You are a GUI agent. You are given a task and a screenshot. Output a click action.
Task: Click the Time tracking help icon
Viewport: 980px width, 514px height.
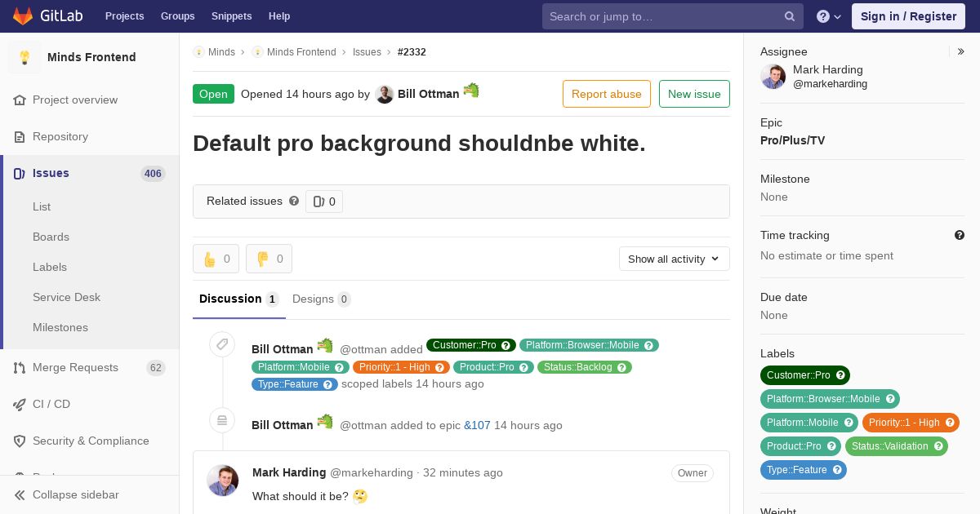tap(960, 235)
